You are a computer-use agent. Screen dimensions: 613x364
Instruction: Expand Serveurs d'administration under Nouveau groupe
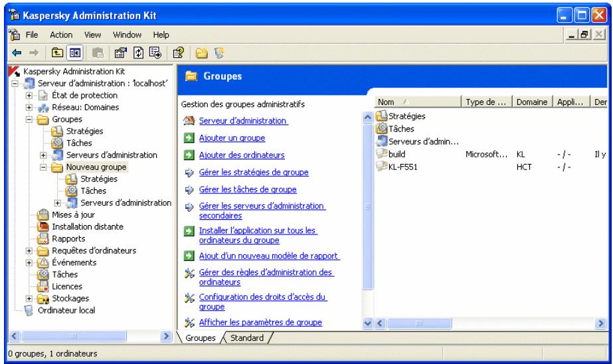coord(58,203)
